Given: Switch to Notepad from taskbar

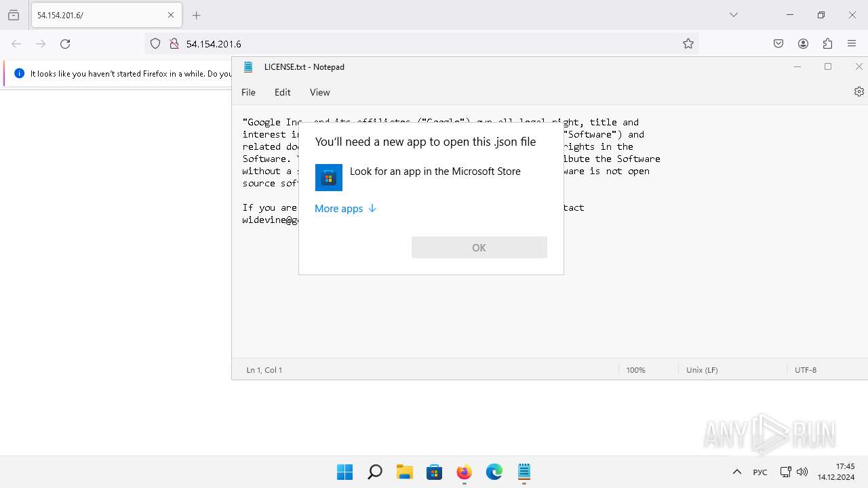Looking at the screenshot, I should click(x=524, y=472).
